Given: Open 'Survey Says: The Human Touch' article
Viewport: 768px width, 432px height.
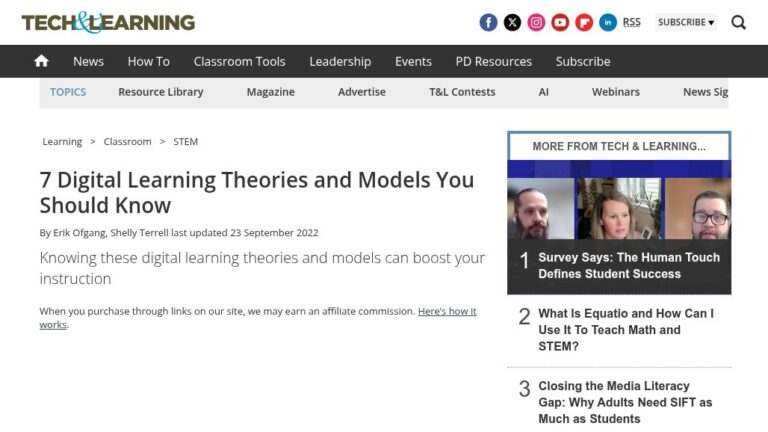Looking at the screenshot, I should click(x=629, y=265).
